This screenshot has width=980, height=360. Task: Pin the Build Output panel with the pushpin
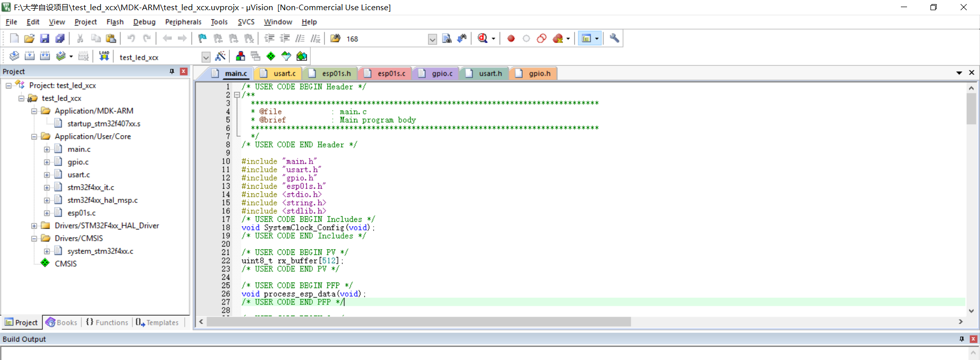click(962, 339)
